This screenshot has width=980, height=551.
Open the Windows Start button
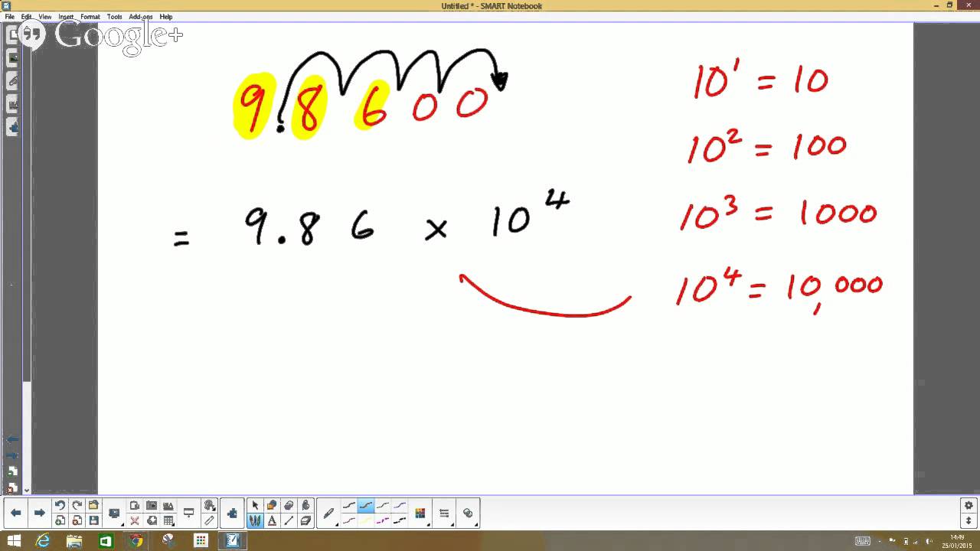coord(14,540)
